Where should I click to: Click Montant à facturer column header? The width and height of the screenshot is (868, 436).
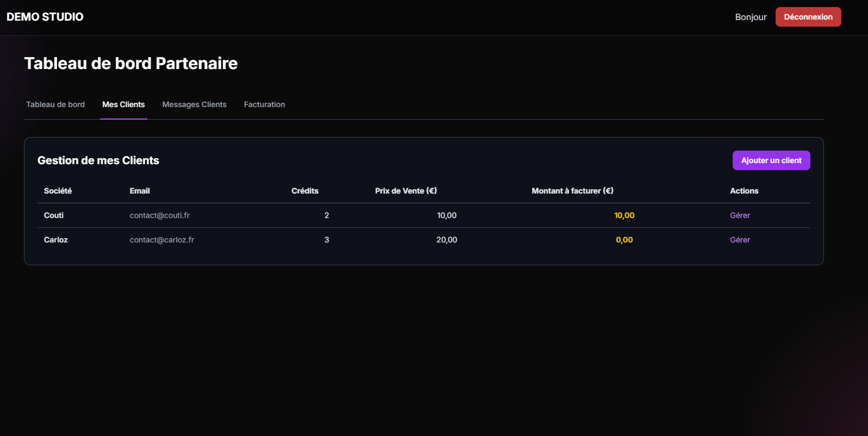572,191
